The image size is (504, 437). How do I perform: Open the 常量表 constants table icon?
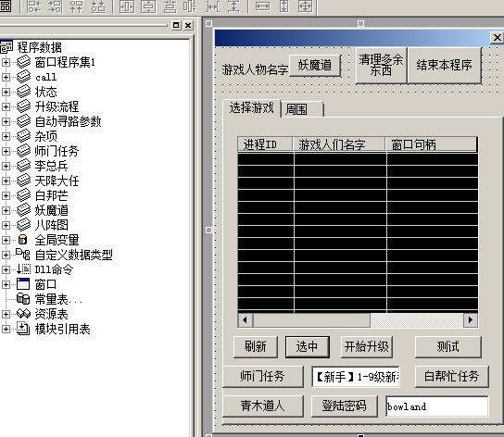[23, 299]
